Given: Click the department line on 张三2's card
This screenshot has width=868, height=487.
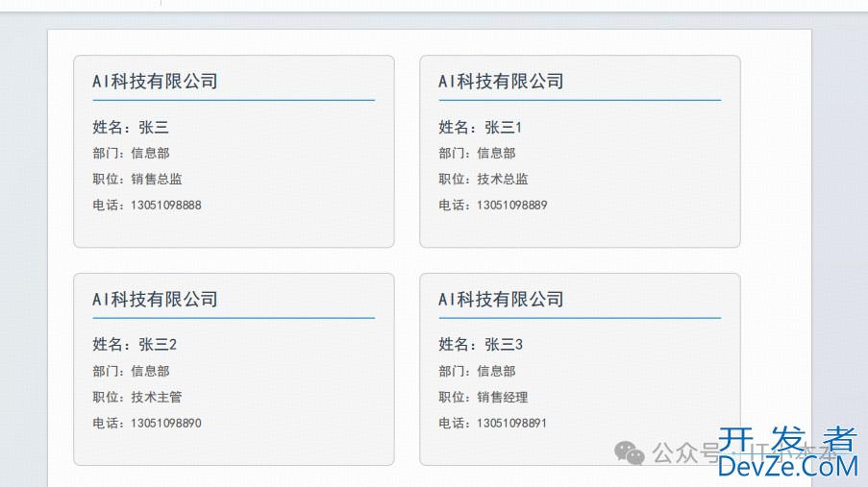Looking at the screenshot, I should (132, 371).
